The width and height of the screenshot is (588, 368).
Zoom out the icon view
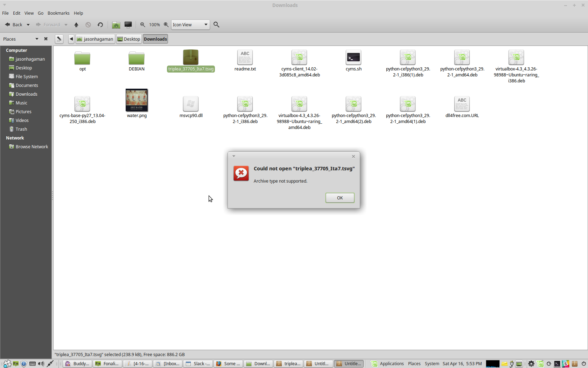(142, 25)
